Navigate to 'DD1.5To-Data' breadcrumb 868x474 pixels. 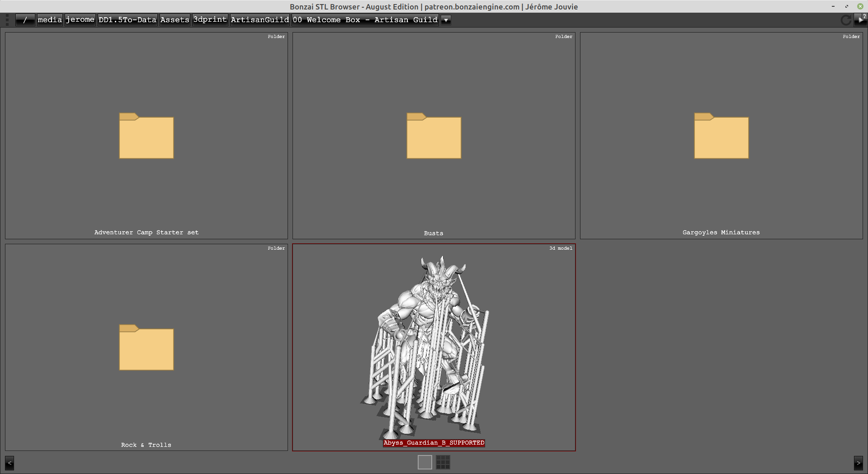tap(127, 20)
